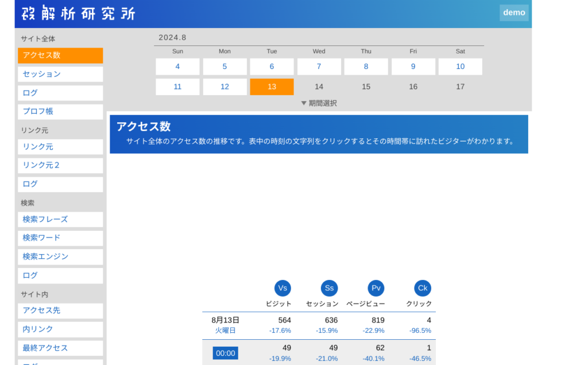Select highlighted August 13 on the calendar
The width and height of the screenshot is (588, 365).
(x=272, y=87)
